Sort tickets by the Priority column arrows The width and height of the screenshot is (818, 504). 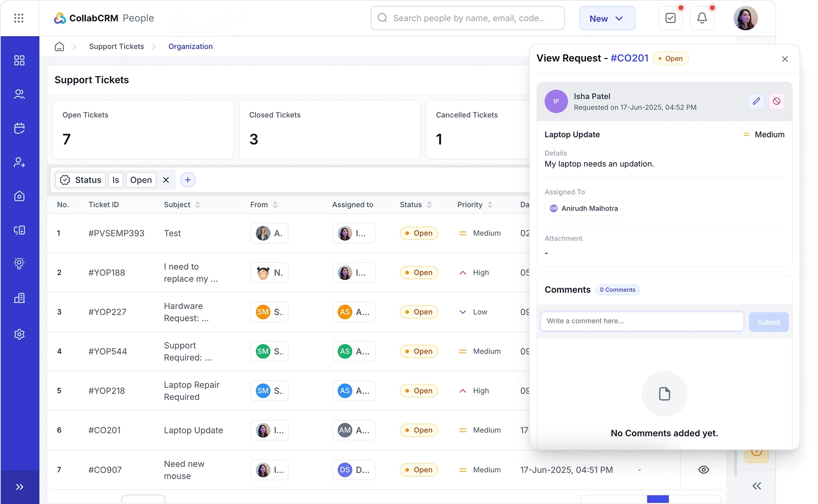(x=490, y=205)
